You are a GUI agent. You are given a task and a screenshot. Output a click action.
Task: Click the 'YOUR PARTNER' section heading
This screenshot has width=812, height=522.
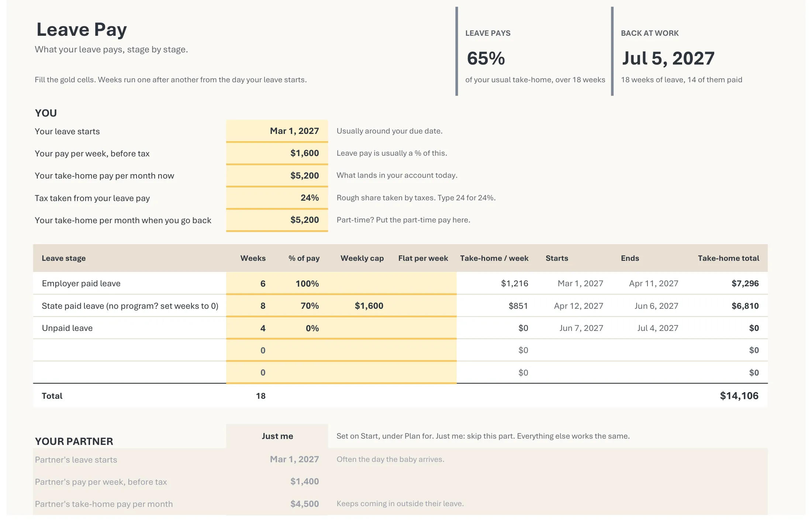point(74,441)
